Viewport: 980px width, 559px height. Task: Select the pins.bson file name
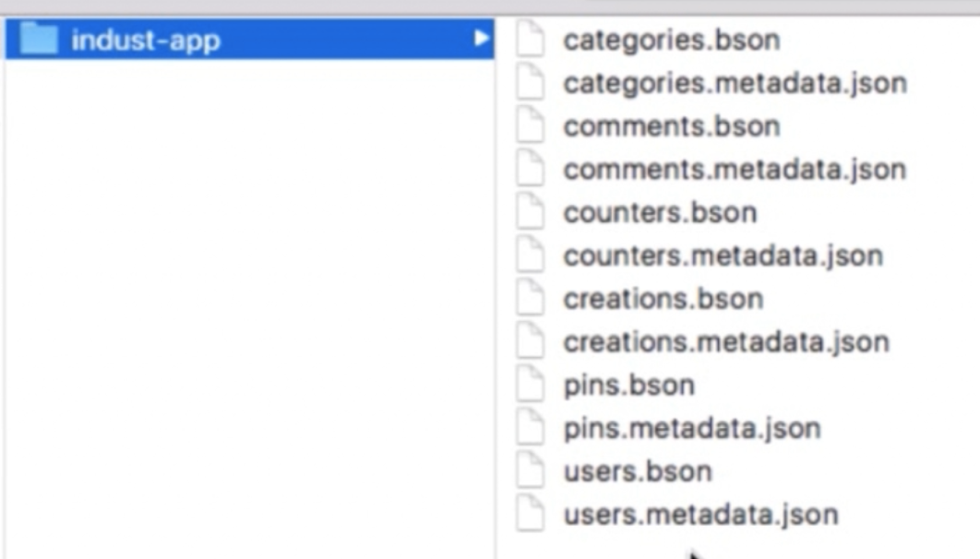628,385
